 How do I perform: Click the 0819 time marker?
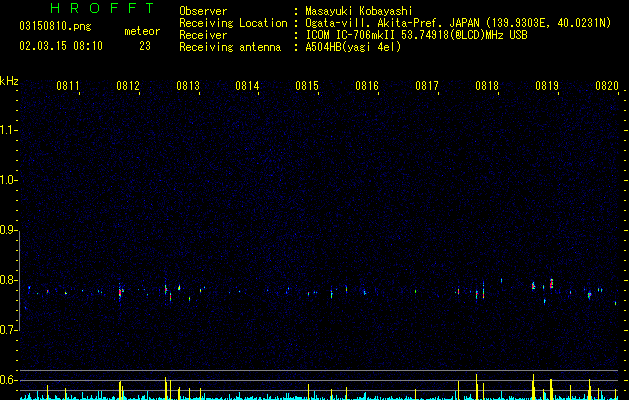pyautogui.click(x=547, y=86)
